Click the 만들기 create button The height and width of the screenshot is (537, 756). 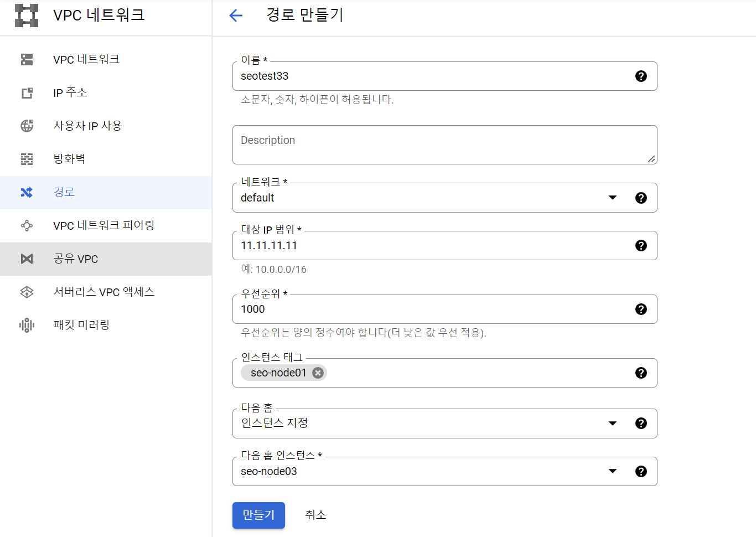pyautogui.click(x=258, y=515)
